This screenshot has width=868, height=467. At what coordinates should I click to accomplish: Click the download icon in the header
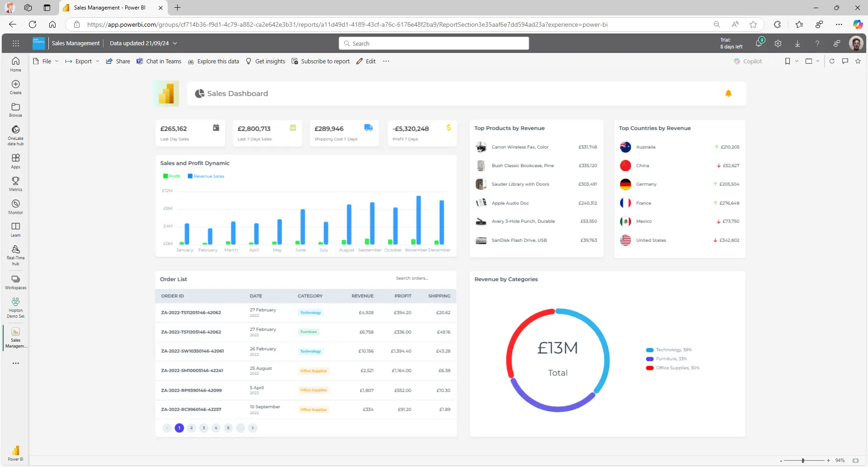[x=797, y=43]
